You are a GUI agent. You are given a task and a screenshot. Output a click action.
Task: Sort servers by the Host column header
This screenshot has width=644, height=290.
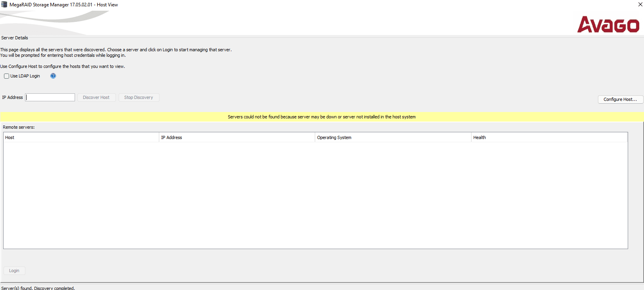click(81, 137)
